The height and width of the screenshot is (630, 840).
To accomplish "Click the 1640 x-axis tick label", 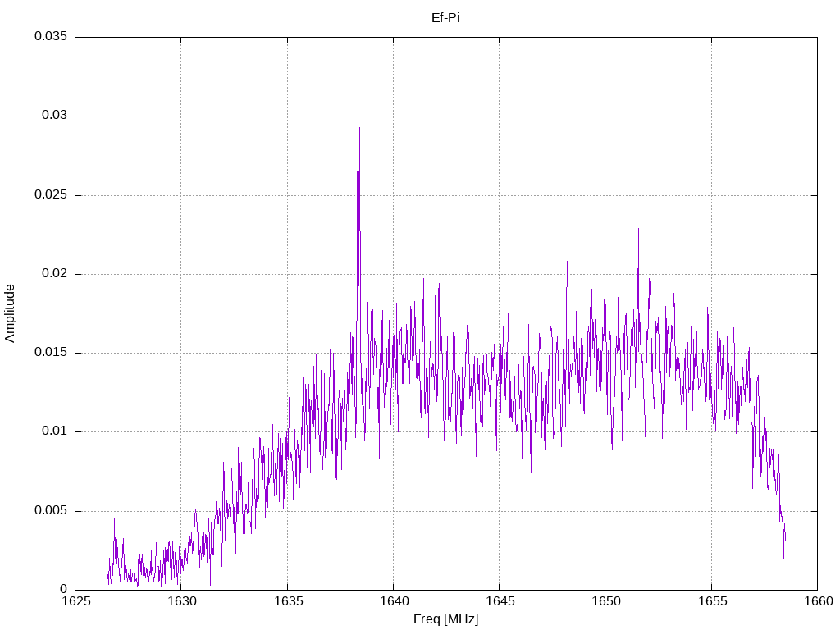I will (393, 601).
